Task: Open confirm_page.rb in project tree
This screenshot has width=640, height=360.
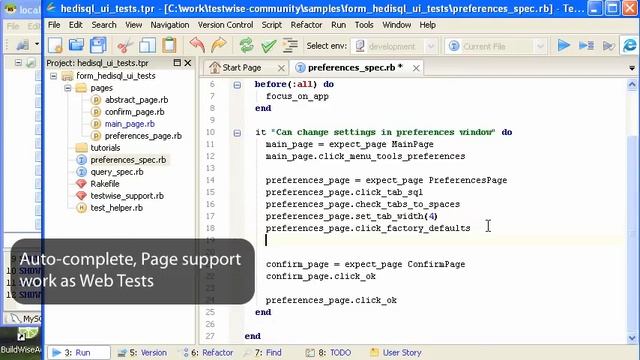Action: [134, 112]
